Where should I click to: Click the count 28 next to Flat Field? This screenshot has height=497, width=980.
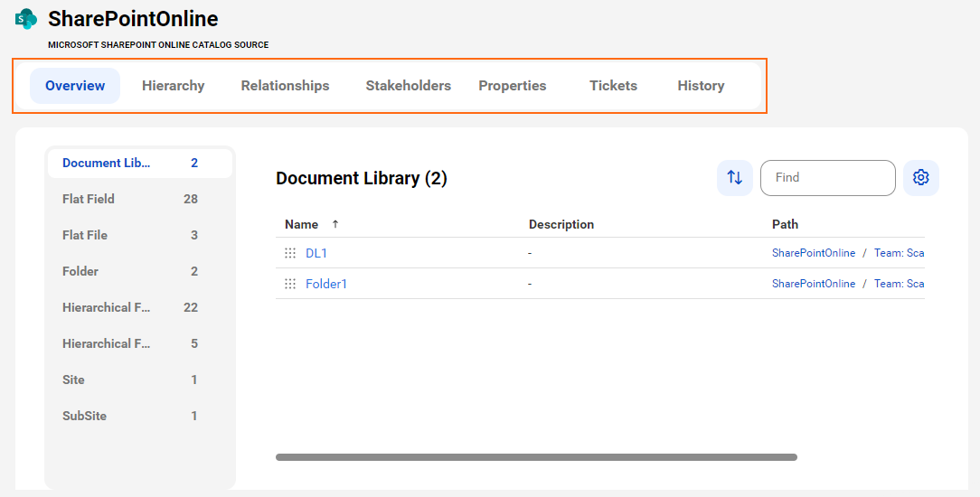click(191, 199)
